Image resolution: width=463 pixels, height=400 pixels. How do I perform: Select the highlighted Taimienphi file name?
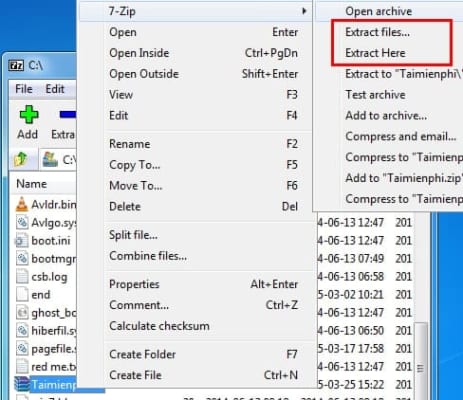click(x=54, y=385)
